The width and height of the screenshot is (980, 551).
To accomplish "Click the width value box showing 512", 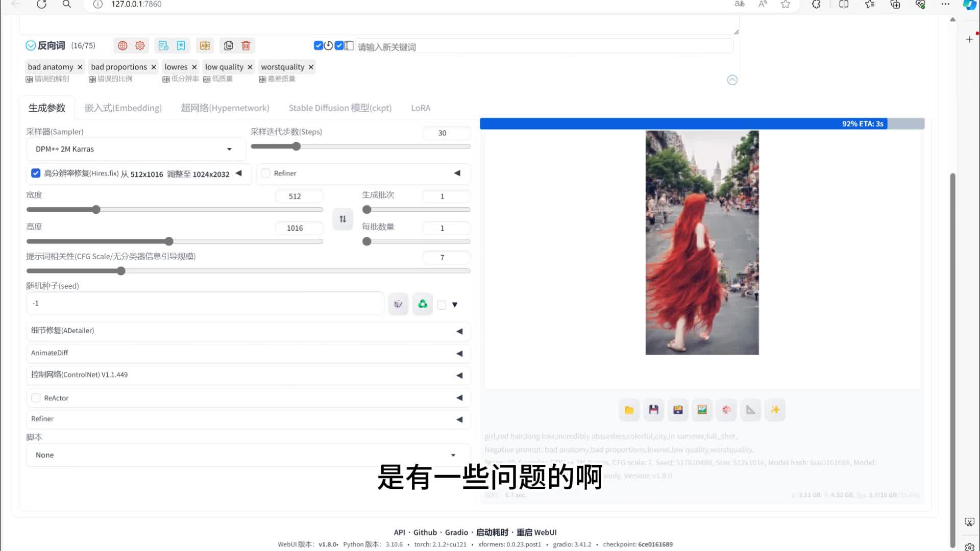I will [x=299, y=196].
